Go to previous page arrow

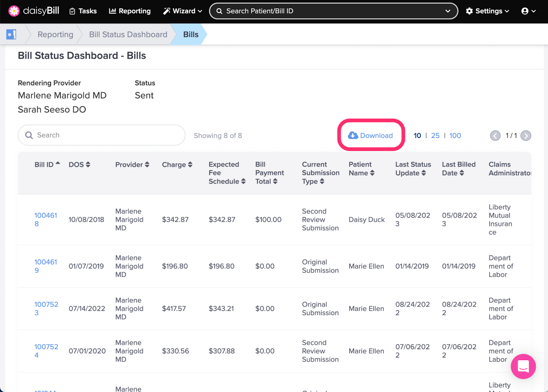click(x=495, y=136)
